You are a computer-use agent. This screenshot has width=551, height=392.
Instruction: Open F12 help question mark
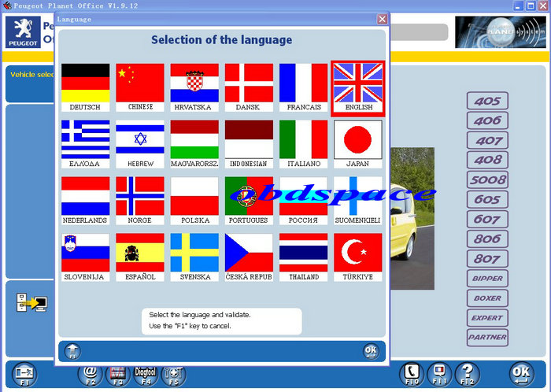point(468,375)
